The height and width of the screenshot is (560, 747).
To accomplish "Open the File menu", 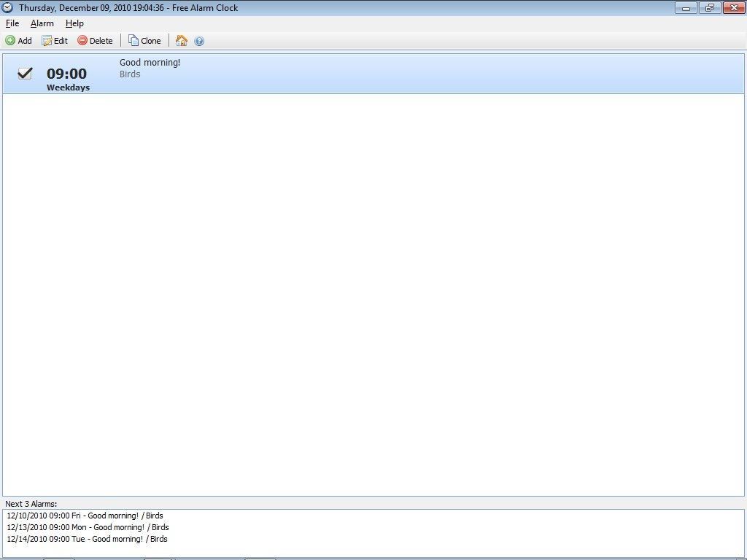I will click(12, 23).
